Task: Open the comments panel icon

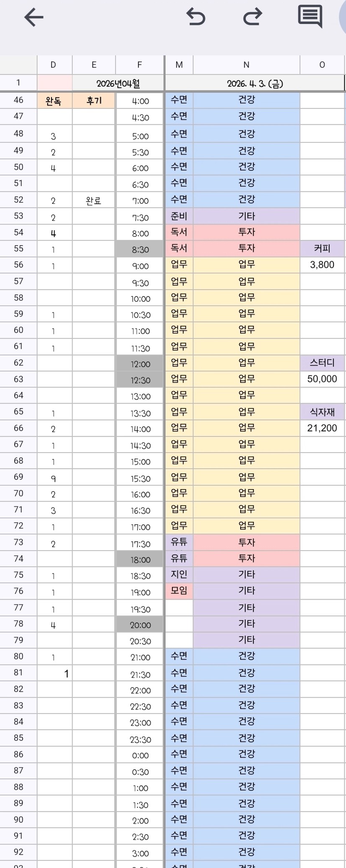Action: pos(310,17)
